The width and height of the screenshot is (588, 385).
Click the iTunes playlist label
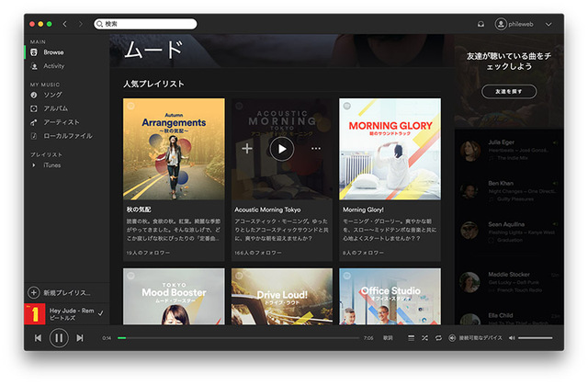pyautogui.click(x=52, y=165)
